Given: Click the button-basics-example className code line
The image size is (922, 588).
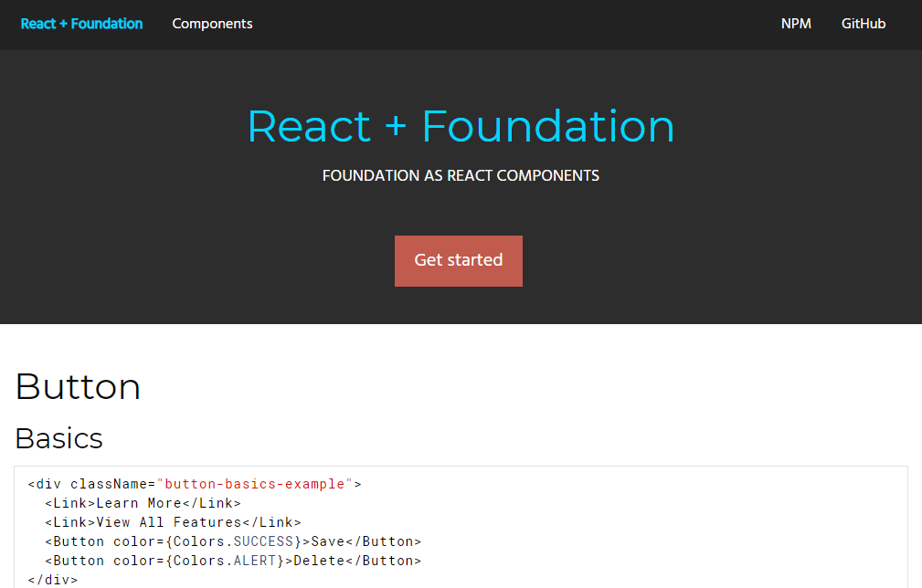Looking at the screenshot, I should click(195, 484).
